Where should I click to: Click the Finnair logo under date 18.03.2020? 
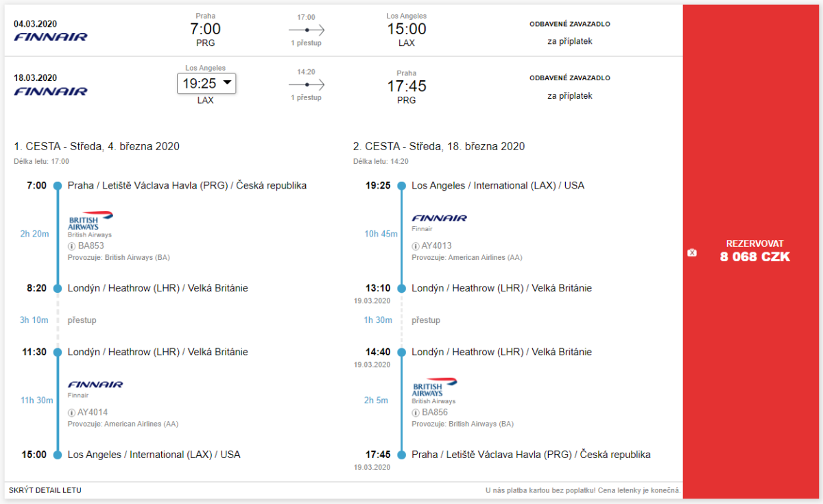click(x=51, y=91)
